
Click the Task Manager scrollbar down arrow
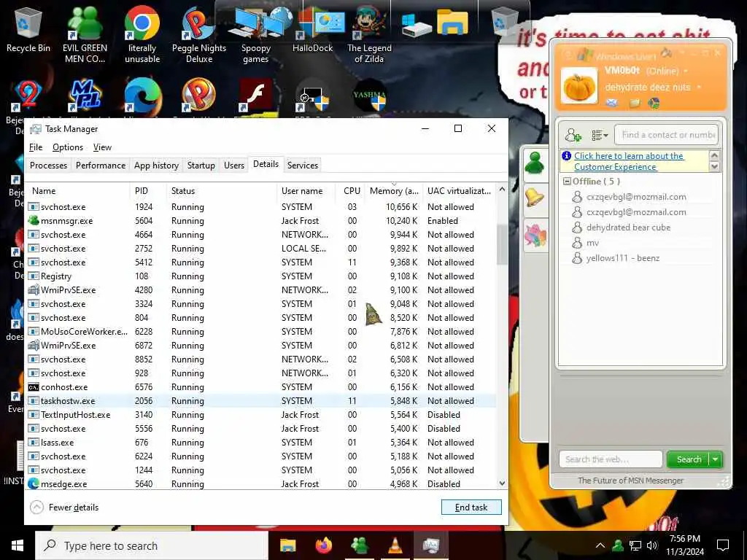tap(502, 483)
